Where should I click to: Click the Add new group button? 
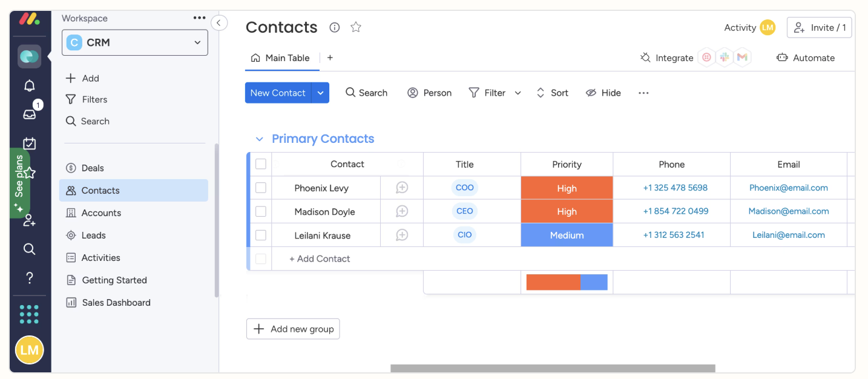(x=293, y=329)
